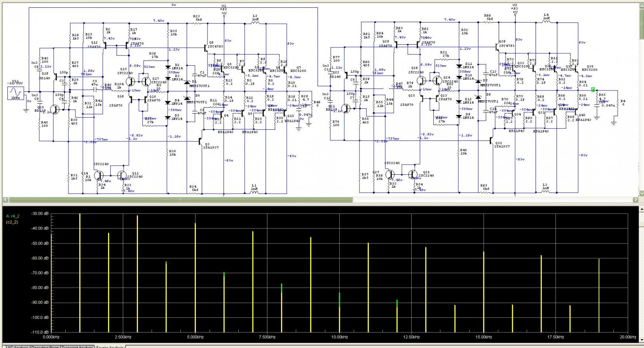The image size is (644, 348).
Task: Select resistor R23 5k6 symbol
Action: tap(197, 23)
